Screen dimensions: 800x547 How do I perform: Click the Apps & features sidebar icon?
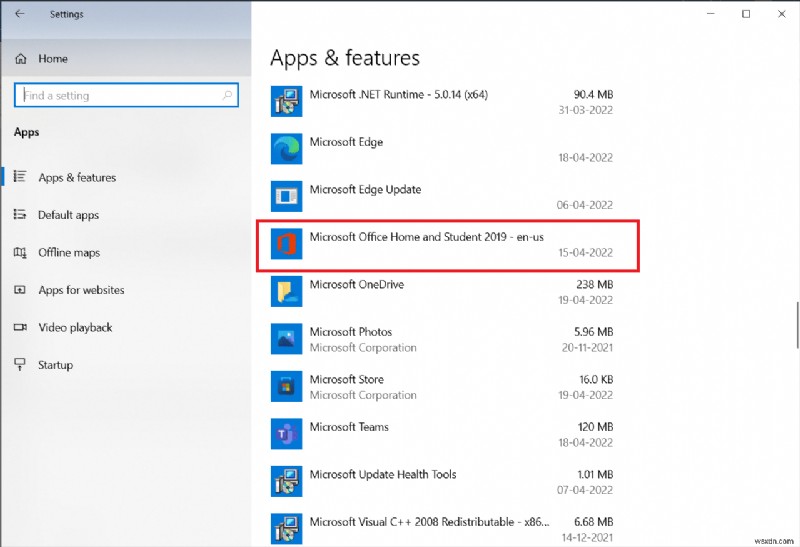click(19, 177)
